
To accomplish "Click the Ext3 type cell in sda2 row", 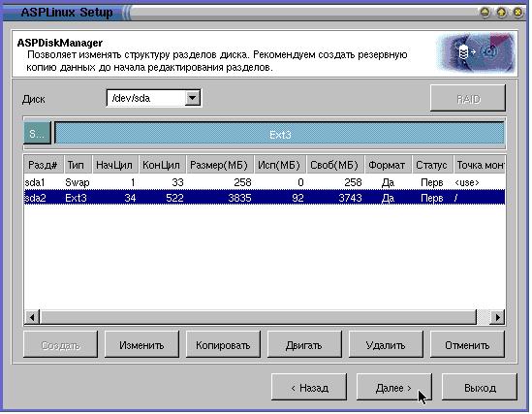I will coord(76,198).
